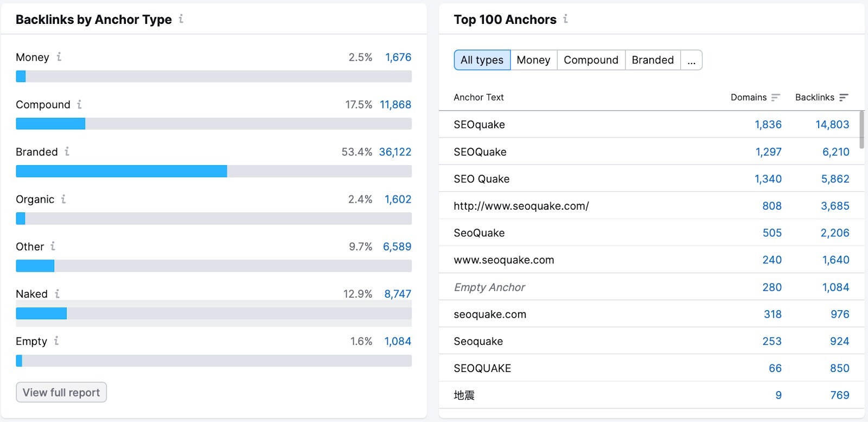
Task: Click the Organic info icon
Action: coord(64,200)
